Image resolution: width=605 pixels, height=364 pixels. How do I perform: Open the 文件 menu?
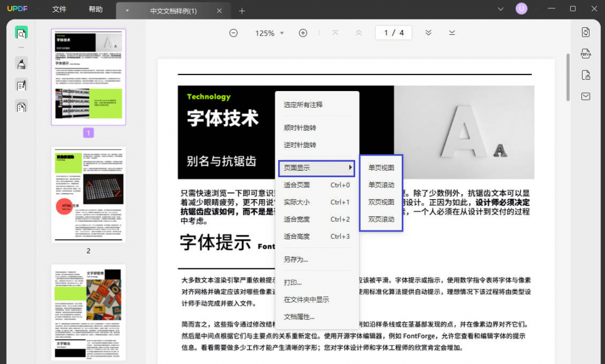[59, 9]
